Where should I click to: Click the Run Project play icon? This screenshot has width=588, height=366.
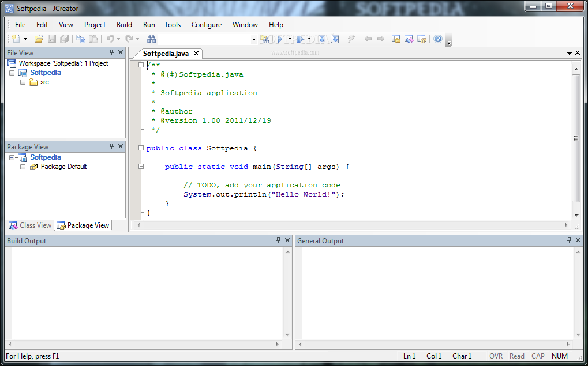click(x=280, y=39)
